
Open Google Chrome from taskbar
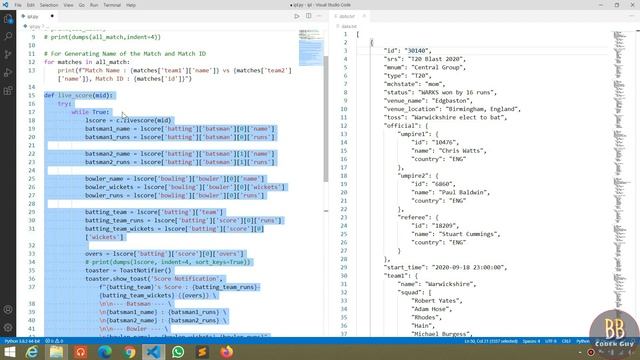click(129, 352)
